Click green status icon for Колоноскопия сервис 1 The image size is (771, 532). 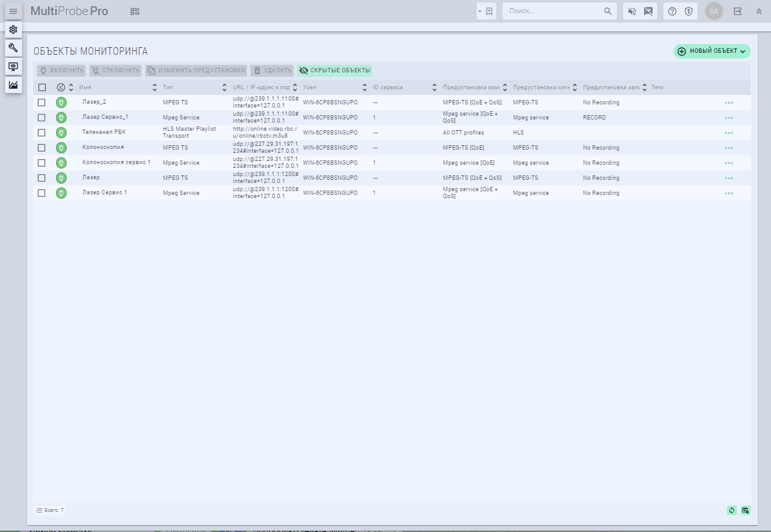click(61, 163)
